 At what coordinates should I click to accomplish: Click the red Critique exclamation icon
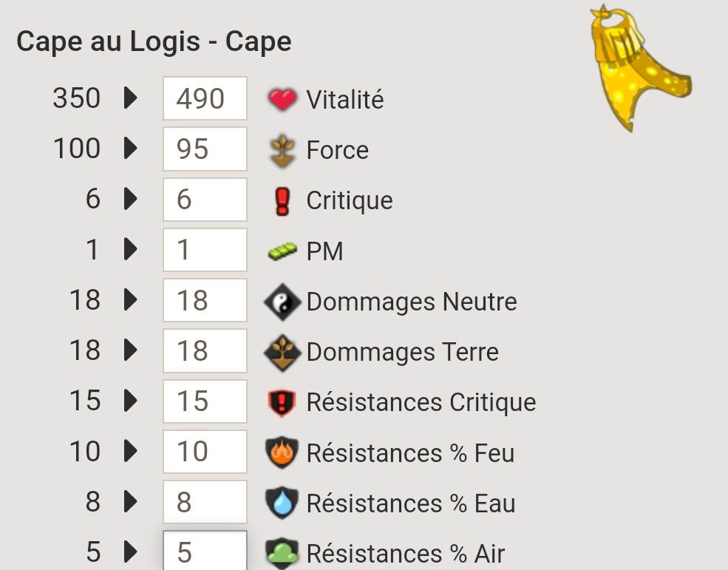point(282,201)
